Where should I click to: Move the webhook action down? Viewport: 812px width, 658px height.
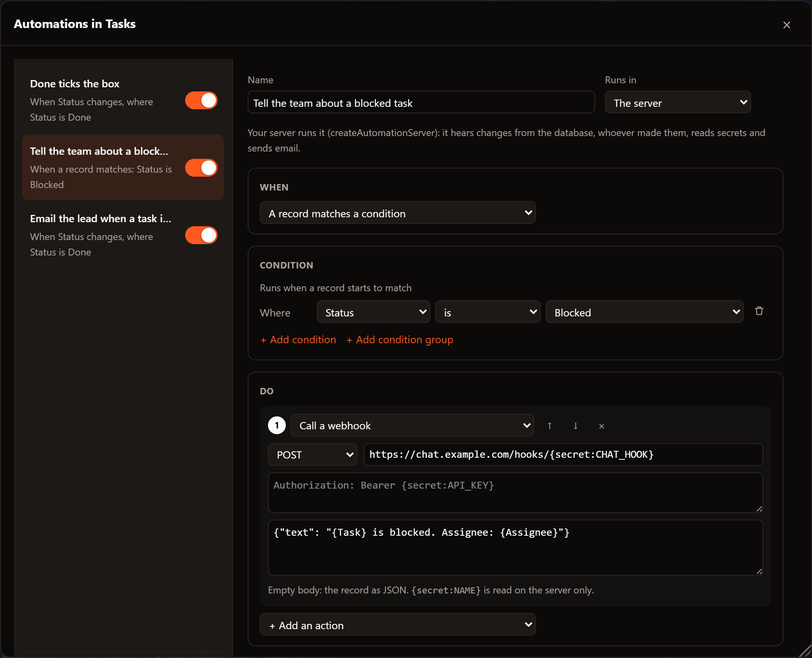coord(575,426)
